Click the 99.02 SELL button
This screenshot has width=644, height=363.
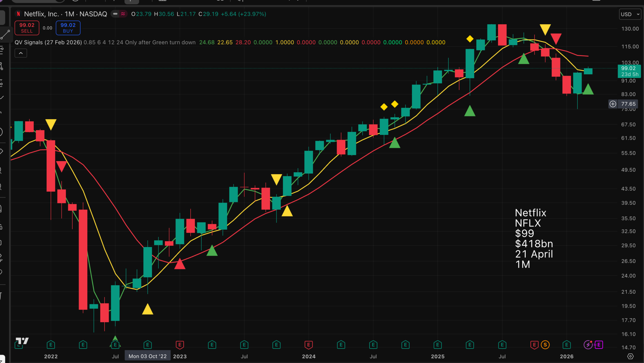27,28
